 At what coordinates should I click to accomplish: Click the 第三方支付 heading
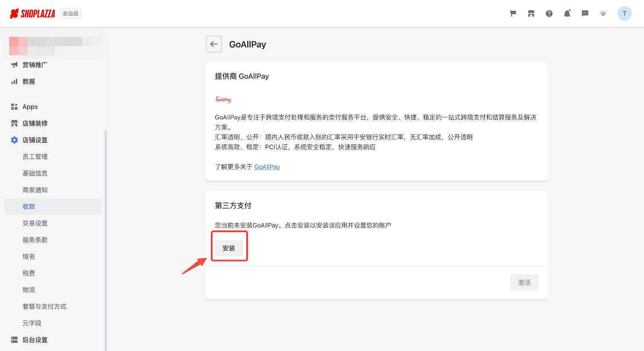pos(233,206)
